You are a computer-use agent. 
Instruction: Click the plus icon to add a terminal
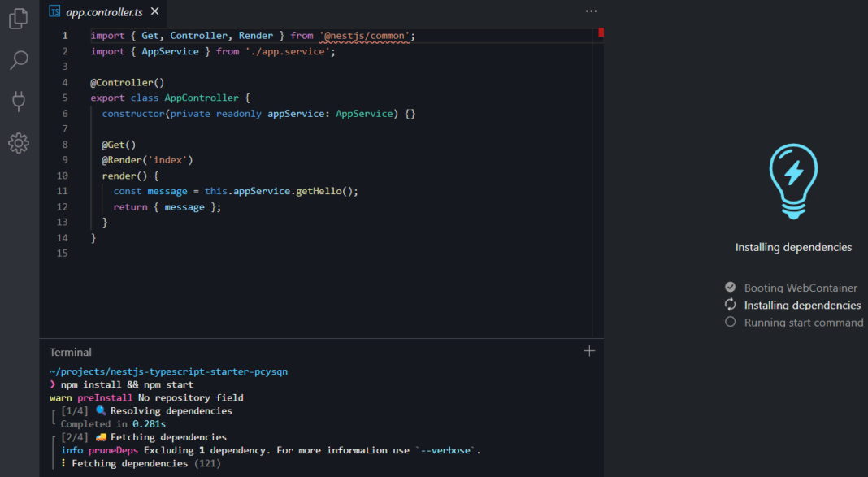click(589, 350)
